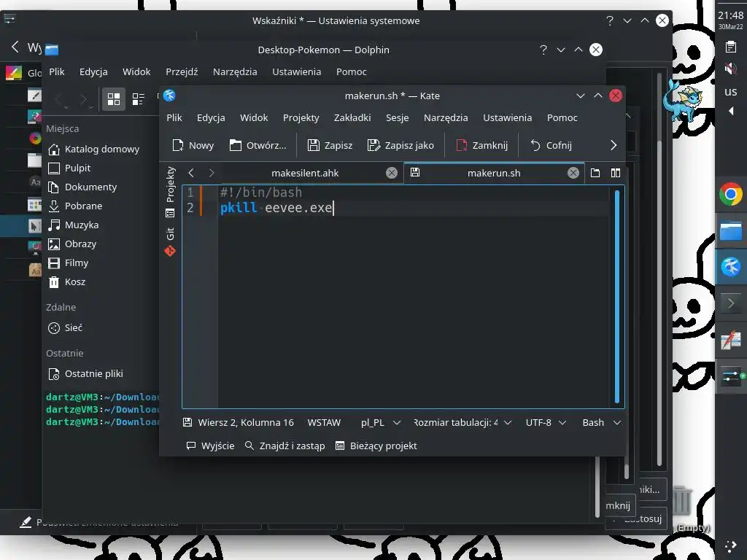This screenshot has width=747, height=560.
Task: Open the Projekty menu in Kate
Action: click(301, 117)
